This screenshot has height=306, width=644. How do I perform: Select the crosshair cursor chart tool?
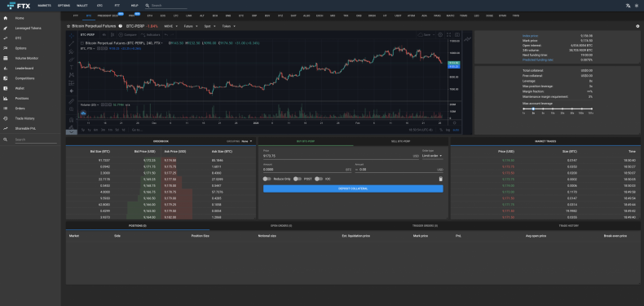pyautogui.click(x=72, y=36)
